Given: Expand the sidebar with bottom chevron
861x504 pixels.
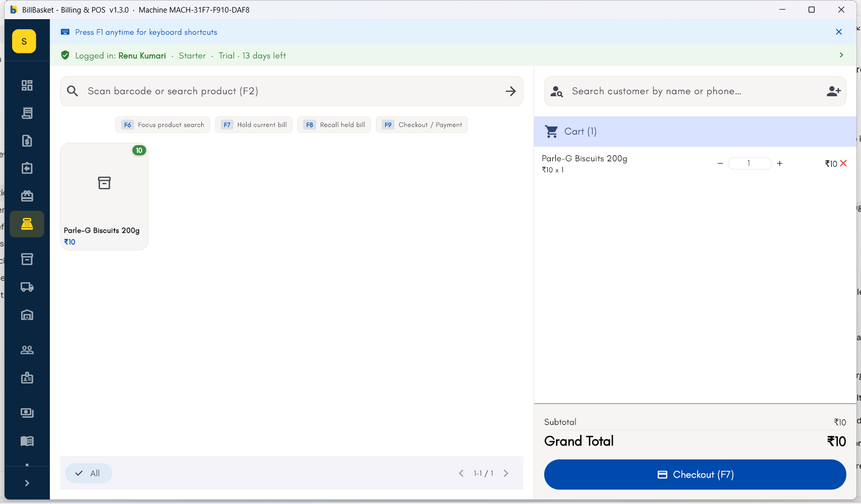Looking at the screenshot, I should [x=27, y=483].
